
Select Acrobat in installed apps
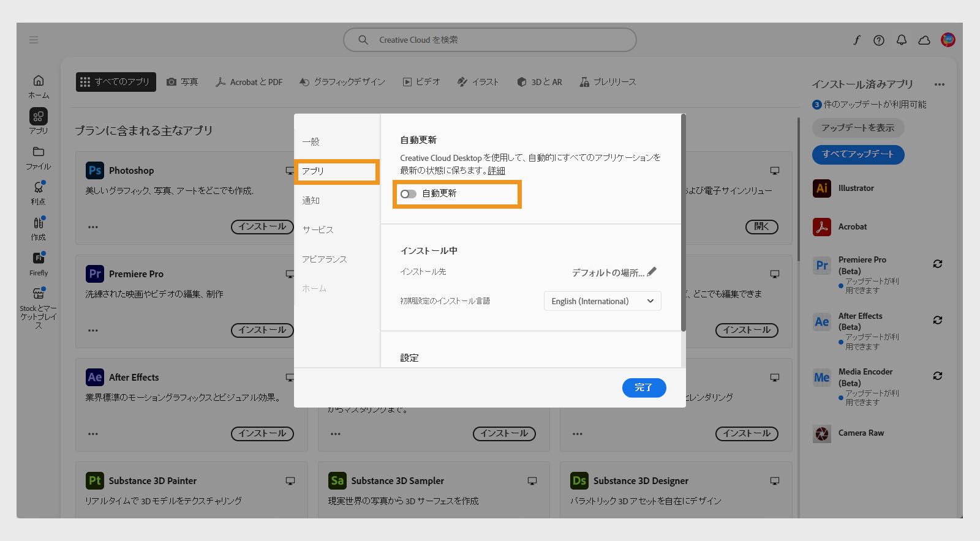coord(840,227)
